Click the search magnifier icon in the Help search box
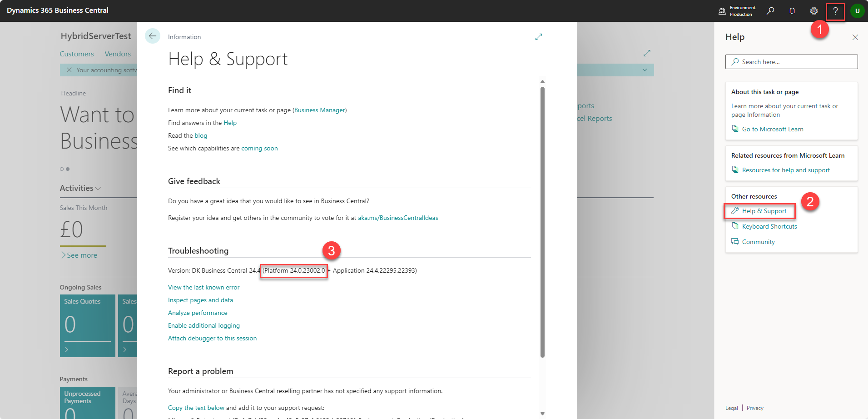This screenshot has height=419, width=868. (735, 61)
